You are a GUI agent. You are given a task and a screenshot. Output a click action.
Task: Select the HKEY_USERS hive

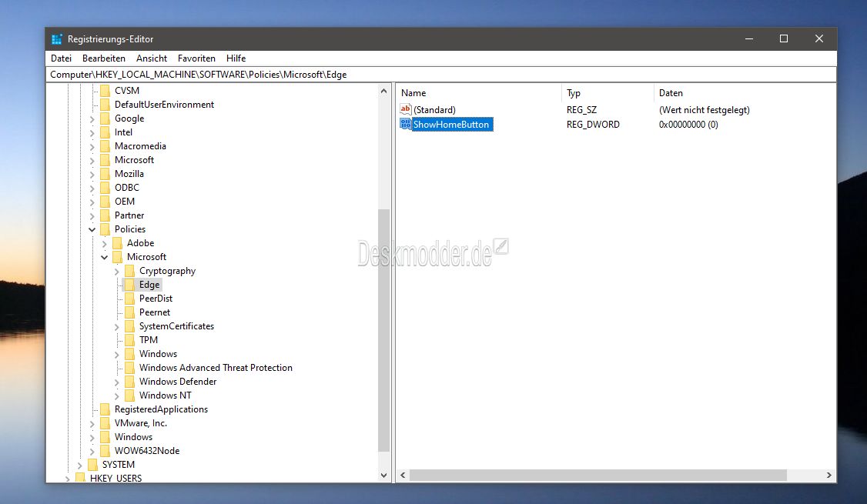115,478
